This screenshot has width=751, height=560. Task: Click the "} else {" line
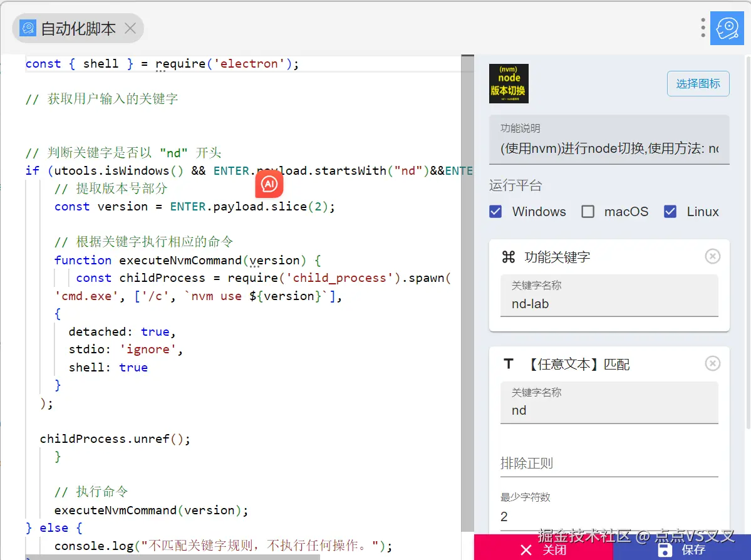point(54,528)
